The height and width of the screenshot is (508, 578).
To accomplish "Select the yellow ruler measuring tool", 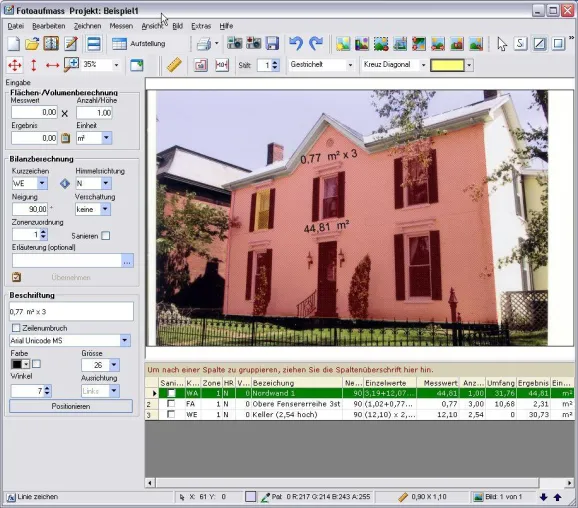I will coord(174,65).
